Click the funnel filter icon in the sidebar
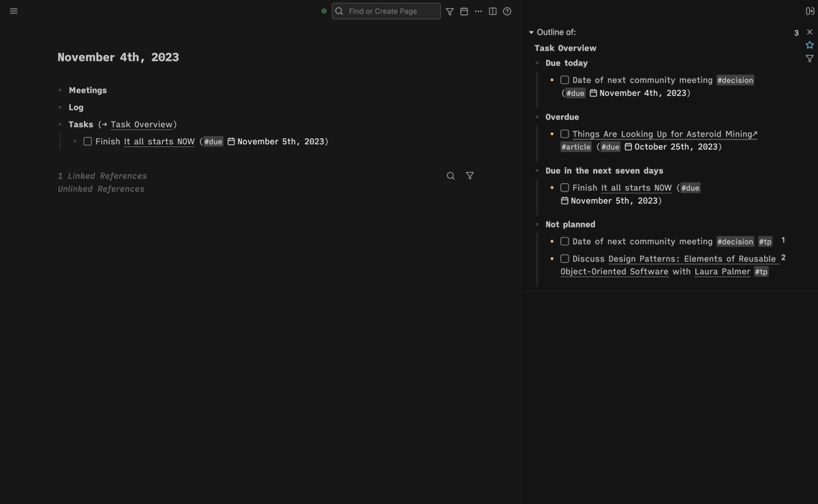This screenshot has width=818, height=504. (x=809, y=58)
